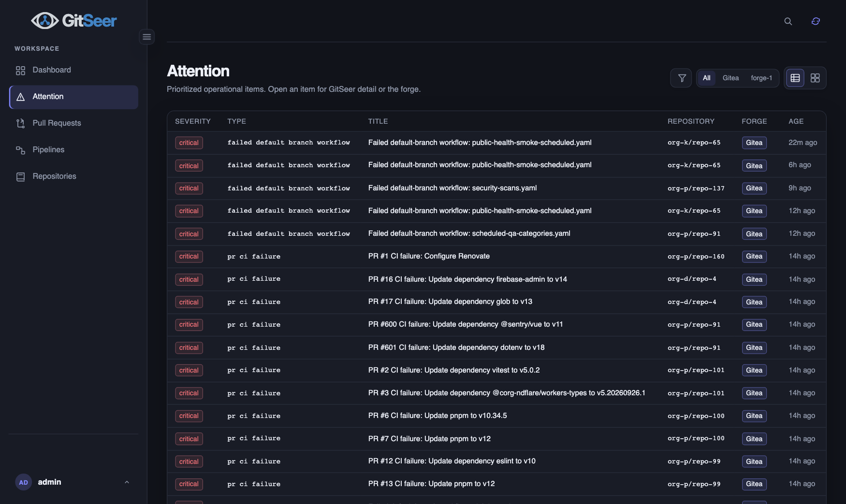The width and height of the screenshot is (846, 504).
Task: Click the GitSeer eye logo
Action: point(45,21)
